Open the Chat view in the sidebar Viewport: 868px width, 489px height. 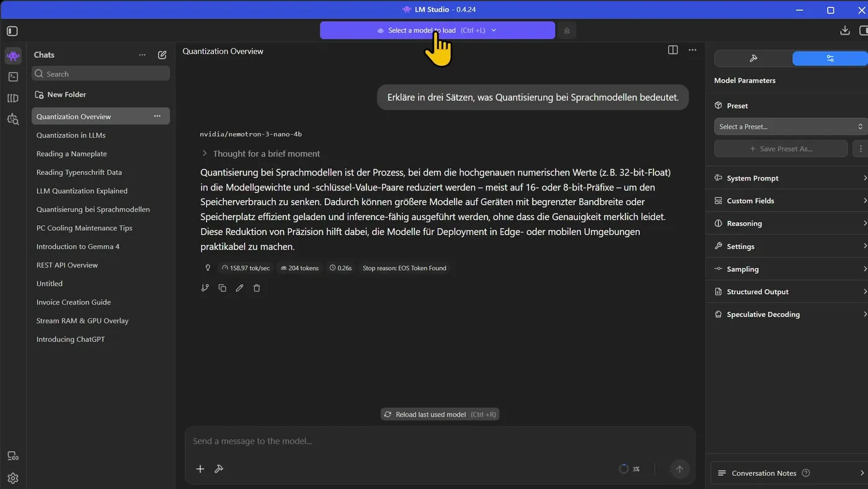coord(13,56)
